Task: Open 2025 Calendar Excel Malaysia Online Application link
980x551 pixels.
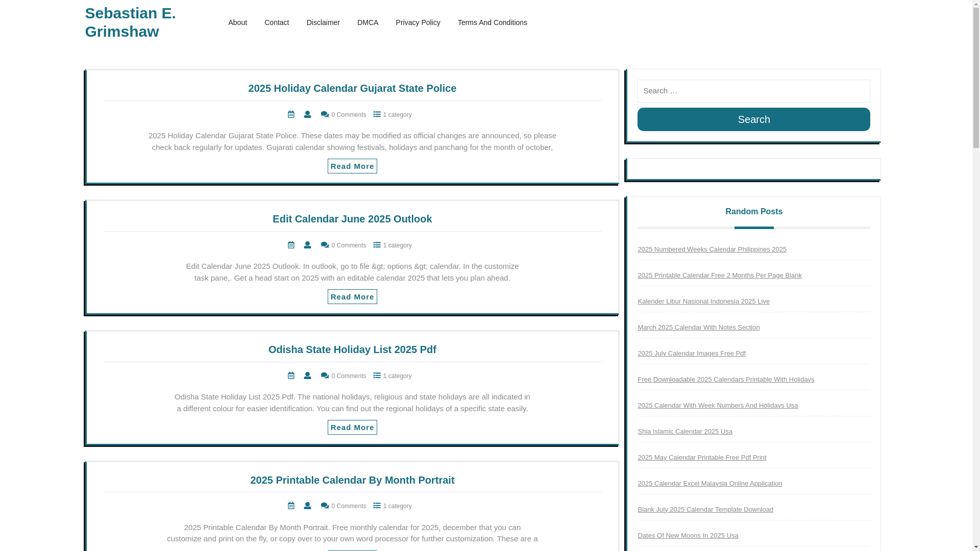Action: [x=709, y=484]
